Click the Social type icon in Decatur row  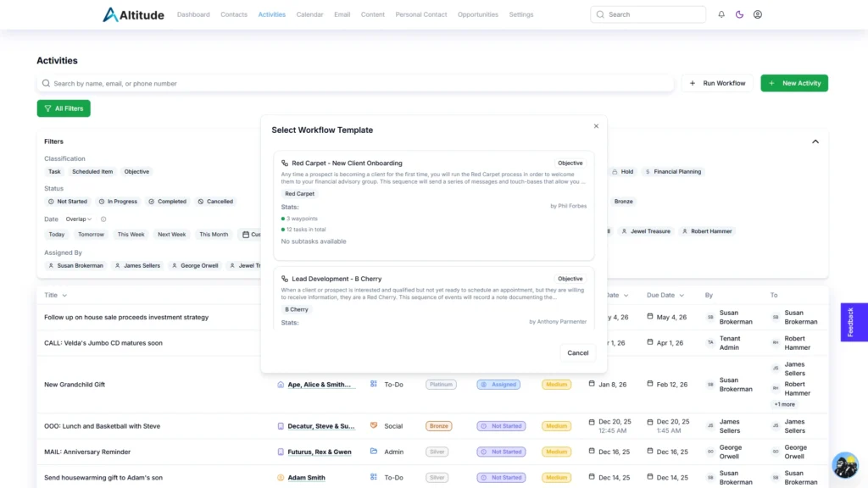pos(374,425)
